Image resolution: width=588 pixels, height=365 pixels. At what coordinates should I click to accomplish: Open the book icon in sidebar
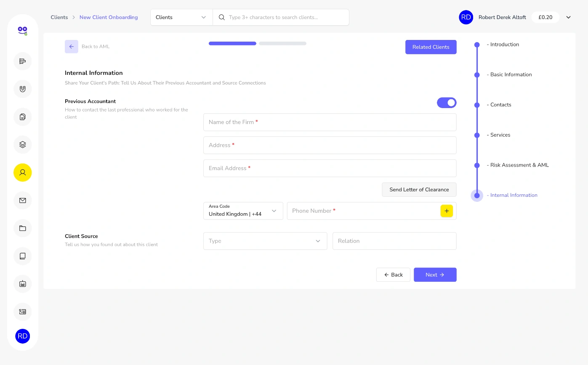pos(23,256)
